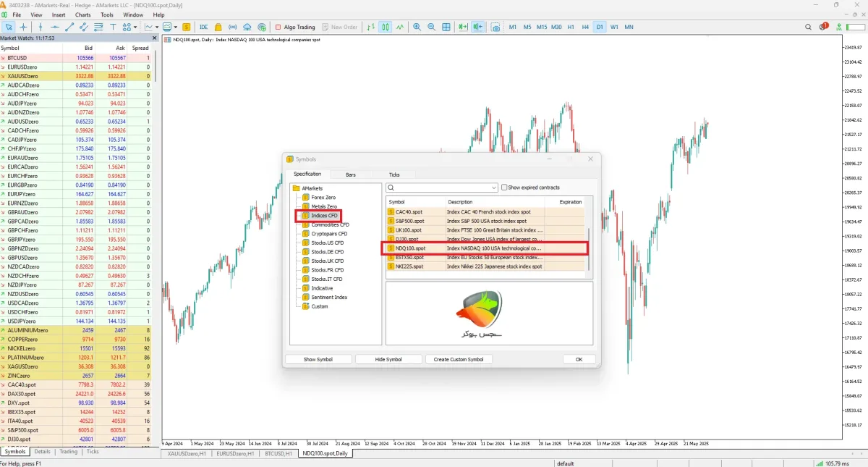Take a chart screenshot with camera icon
Viewport: 868px width, 467px height.
point(495,27)
